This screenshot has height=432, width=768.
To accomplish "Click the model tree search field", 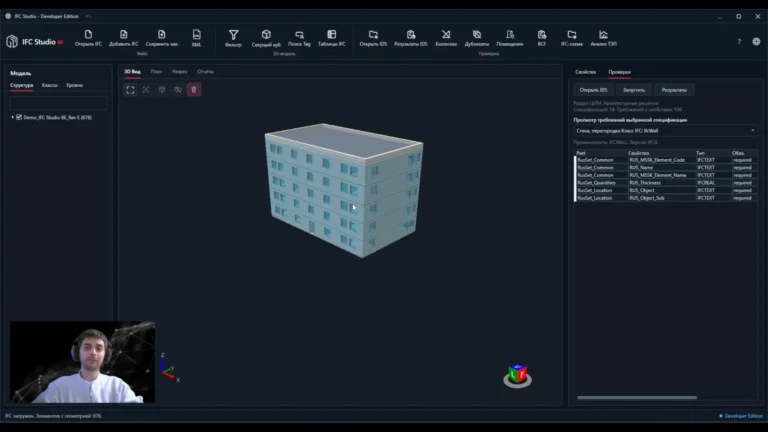I will (58, 103).
